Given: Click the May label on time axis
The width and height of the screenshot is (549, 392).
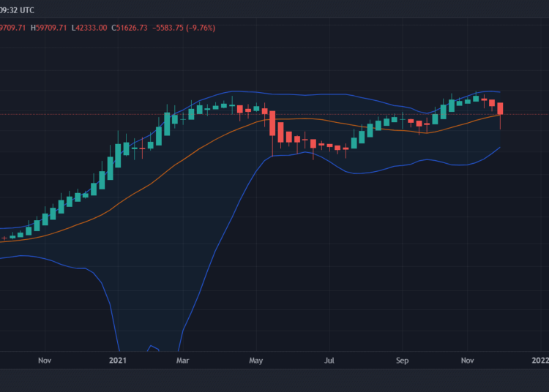Looking at the screenshot, I should pyautogui.click(x=256, y=360).
